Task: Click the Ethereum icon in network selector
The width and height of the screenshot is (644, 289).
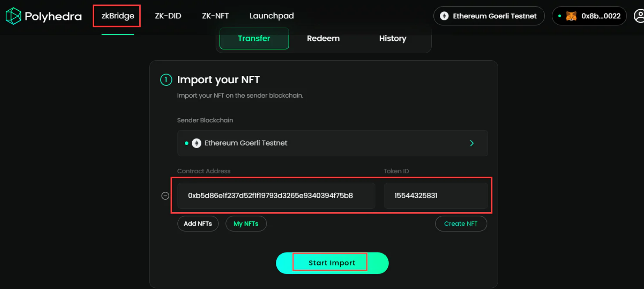Action: [x=444, y=16]
